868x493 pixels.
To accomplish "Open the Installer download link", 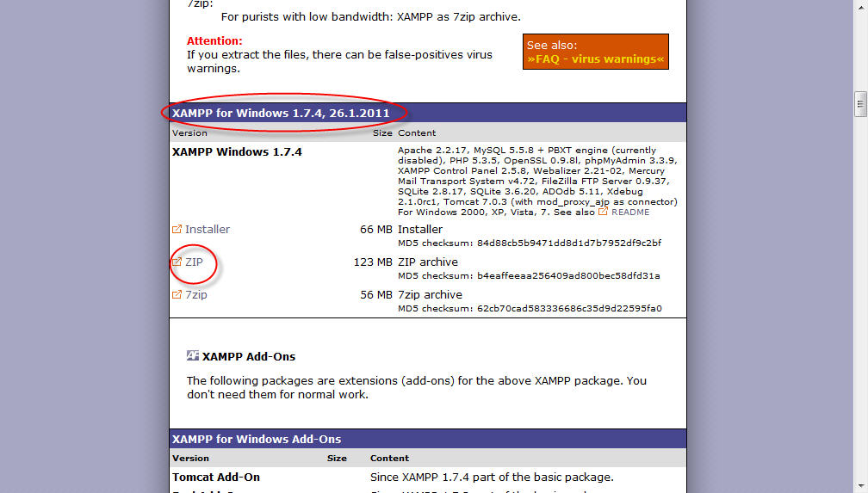I will (x=208, y=230).
